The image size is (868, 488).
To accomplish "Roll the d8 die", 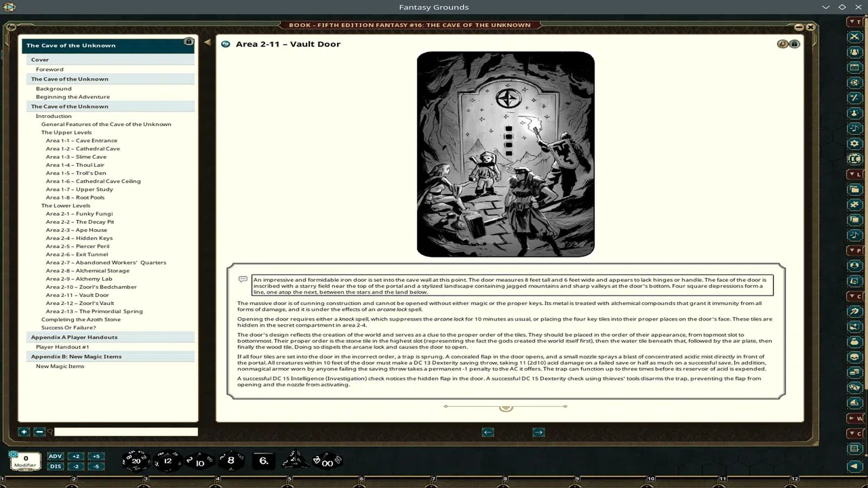I will tap(231, 461).
